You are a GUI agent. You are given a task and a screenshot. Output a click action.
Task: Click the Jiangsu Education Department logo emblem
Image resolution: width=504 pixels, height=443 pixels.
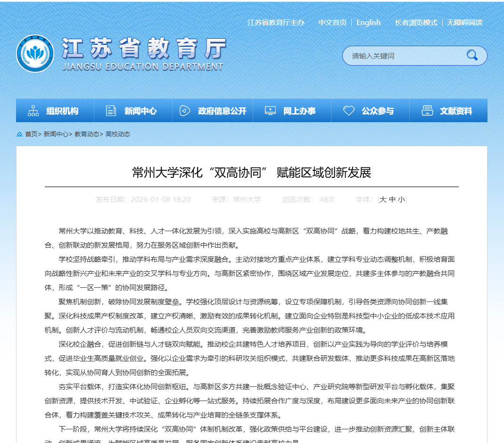(x=35, y=54)
